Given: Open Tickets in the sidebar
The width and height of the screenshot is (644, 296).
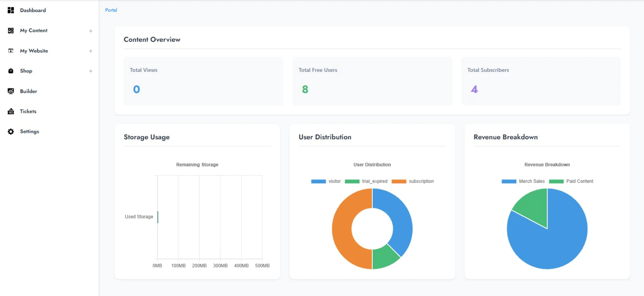Looking at the screenshot, I should [28, 111].
